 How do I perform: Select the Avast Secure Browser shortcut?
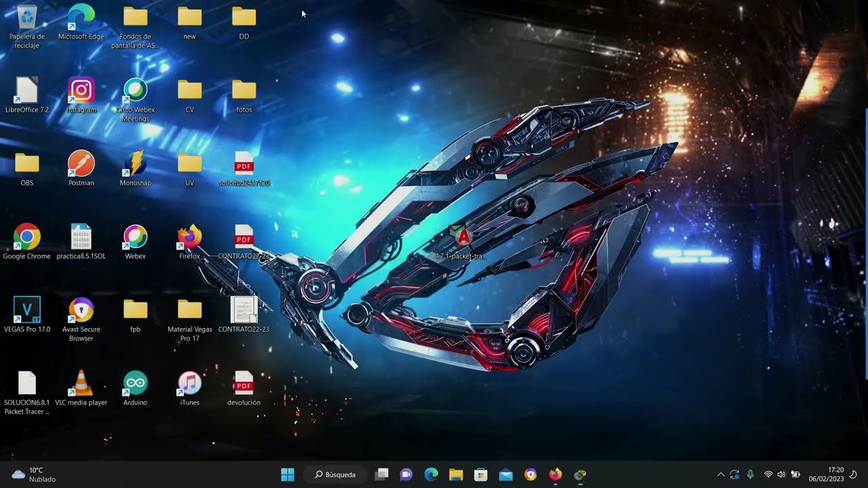point(81,319)
